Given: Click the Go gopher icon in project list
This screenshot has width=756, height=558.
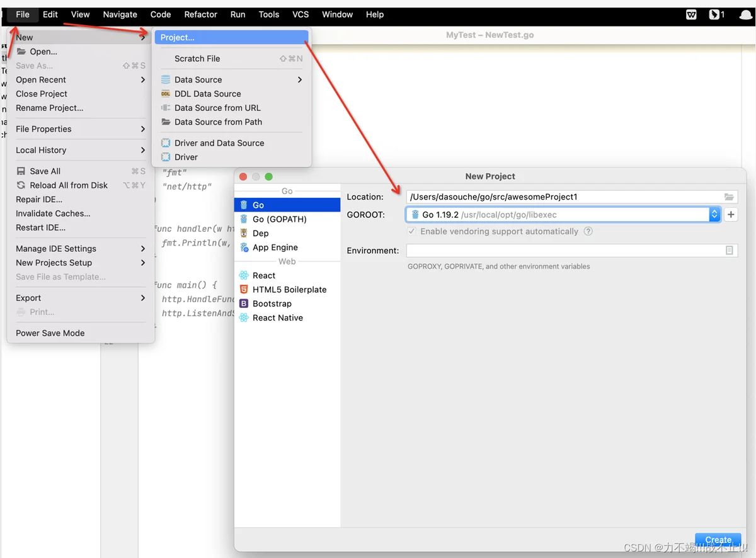Looking at the screenshot, I should click(244, 205).
